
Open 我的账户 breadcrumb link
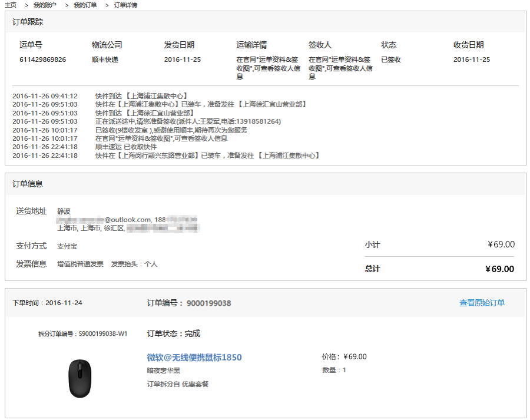coord(45,5)
